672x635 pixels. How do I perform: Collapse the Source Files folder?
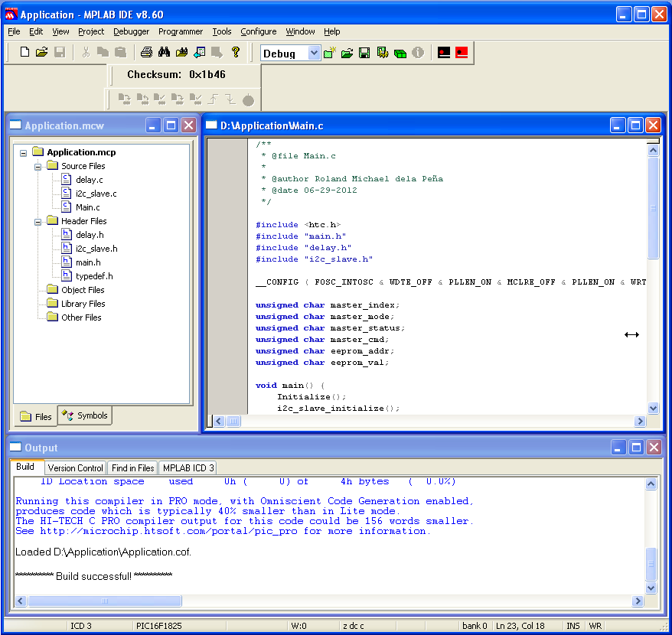(38, 167)
